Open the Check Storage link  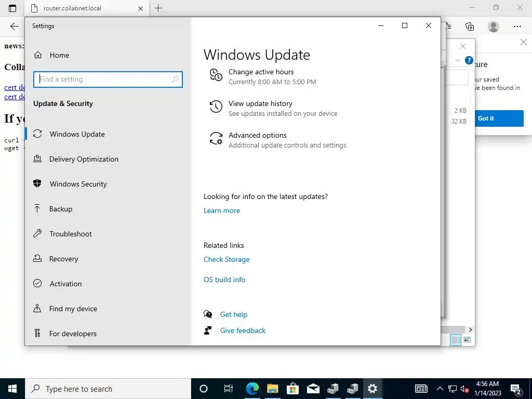point(227,259)
